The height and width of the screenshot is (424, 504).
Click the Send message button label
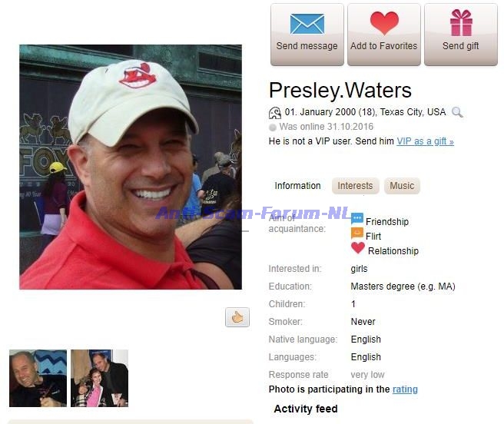[x=307, y=46]
